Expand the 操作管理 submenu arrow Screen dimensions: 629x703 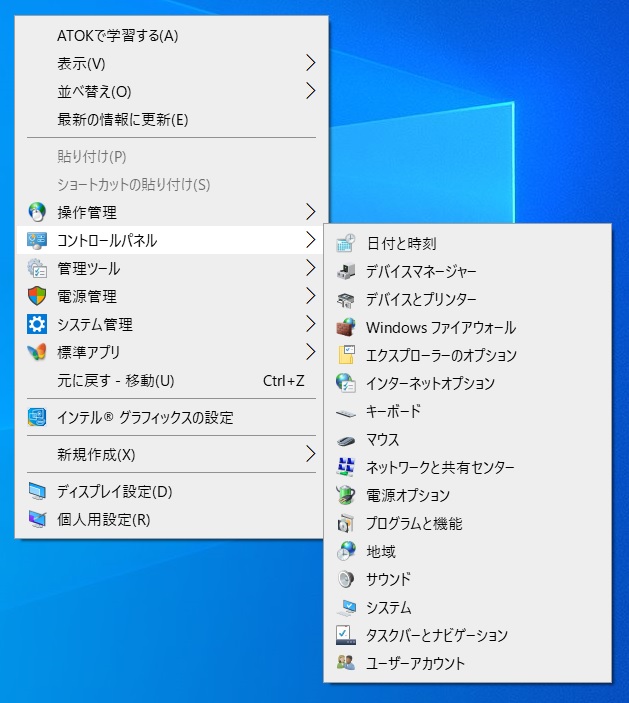click(311, 212)
